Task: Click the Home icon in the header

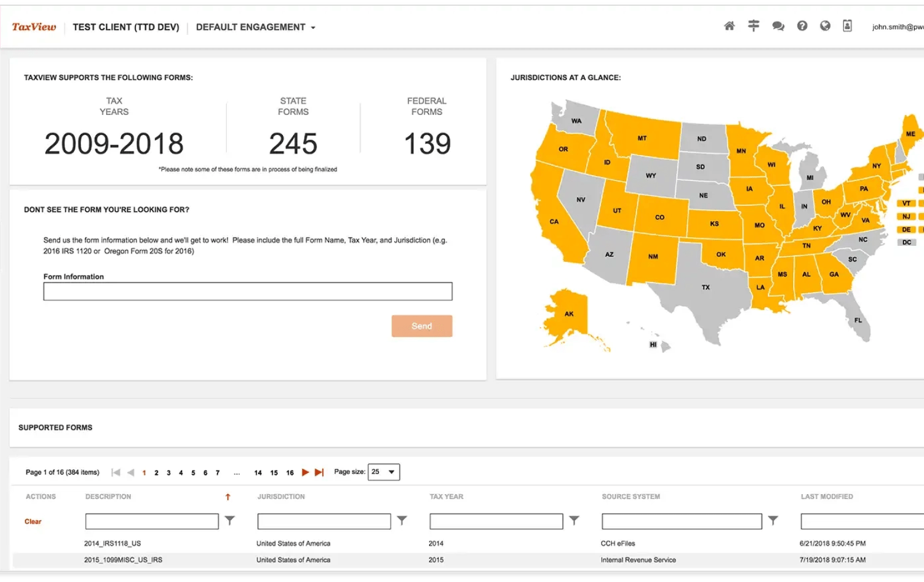Action: pyautogui.click(x=729, y=26)
